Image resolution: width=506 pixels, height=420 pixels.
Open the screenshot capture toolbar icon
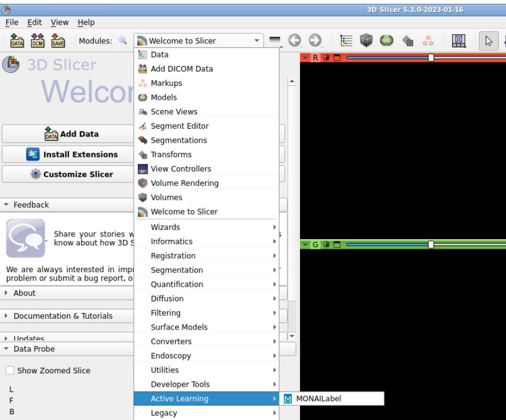459,40
